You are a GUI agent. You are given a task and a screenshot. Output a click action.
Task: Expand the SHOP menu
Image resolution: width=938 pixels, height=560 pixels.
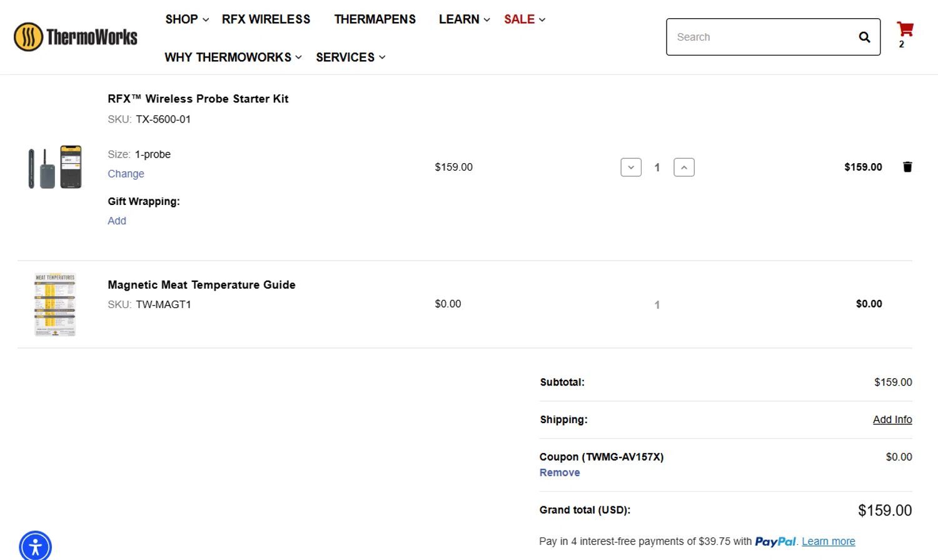(x=187, y=19)
